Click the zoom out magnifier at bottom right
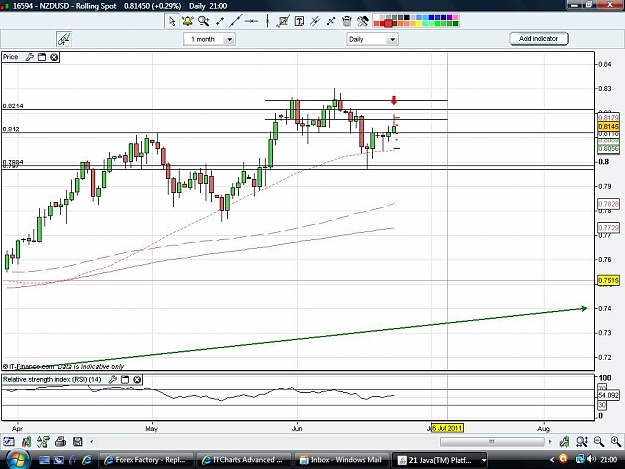The image size is (625, 469). [x=599, y=441]
